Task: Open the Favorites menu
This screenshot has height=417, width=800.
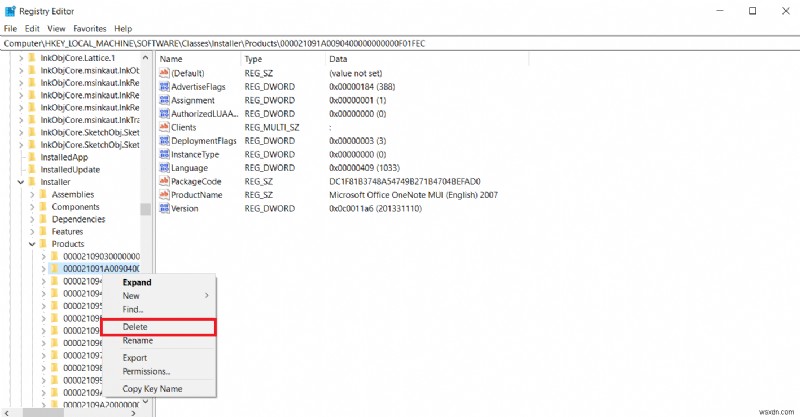Action: tap(90, 29)
